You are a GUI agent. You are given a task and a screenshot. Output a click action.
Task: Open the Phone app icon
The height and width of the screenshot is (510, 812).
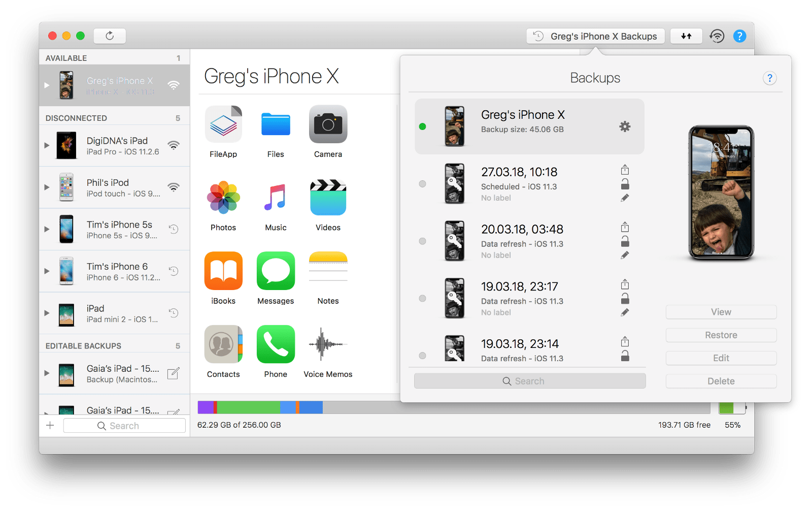click(x=276, y=344)
